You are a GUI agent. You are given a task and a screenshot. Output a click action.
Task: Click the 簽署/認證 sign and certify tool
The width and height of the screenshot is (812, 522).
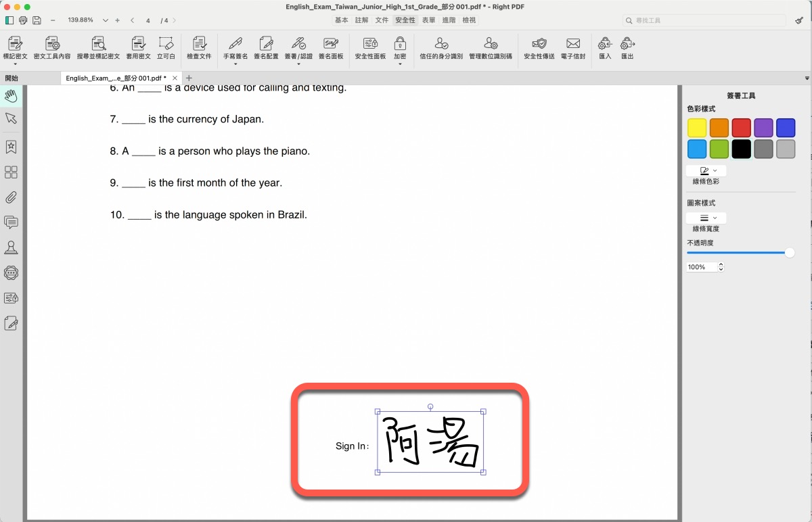[298, 47]
